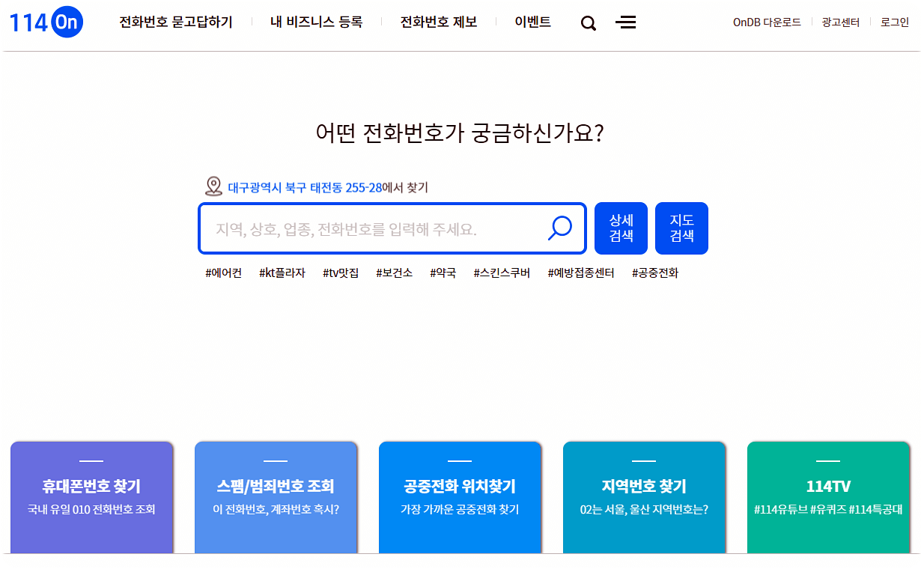The image size is (924, 569).
Task: Open the hamburger menu icon
Action: [626, 23]
